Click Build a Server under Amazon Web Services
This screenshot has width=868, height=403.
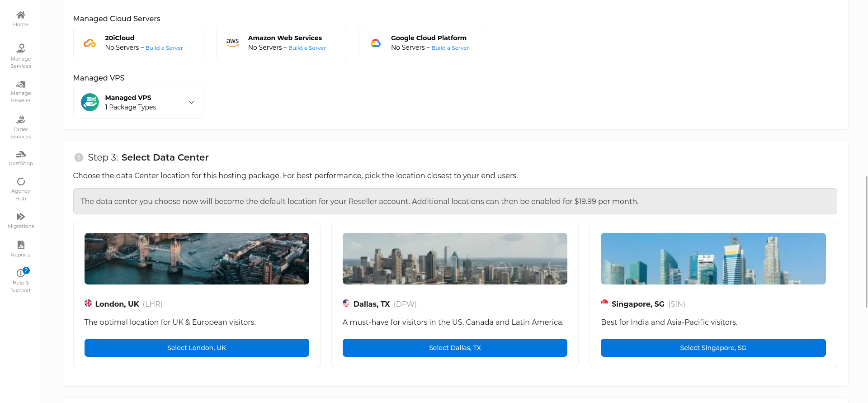click(307, 48)
